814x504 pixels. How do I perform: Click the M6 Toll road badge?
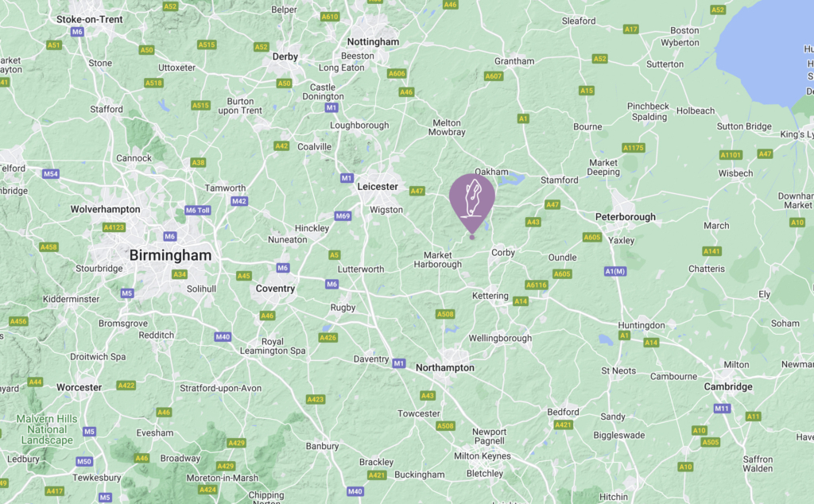[x=198, y=210]
